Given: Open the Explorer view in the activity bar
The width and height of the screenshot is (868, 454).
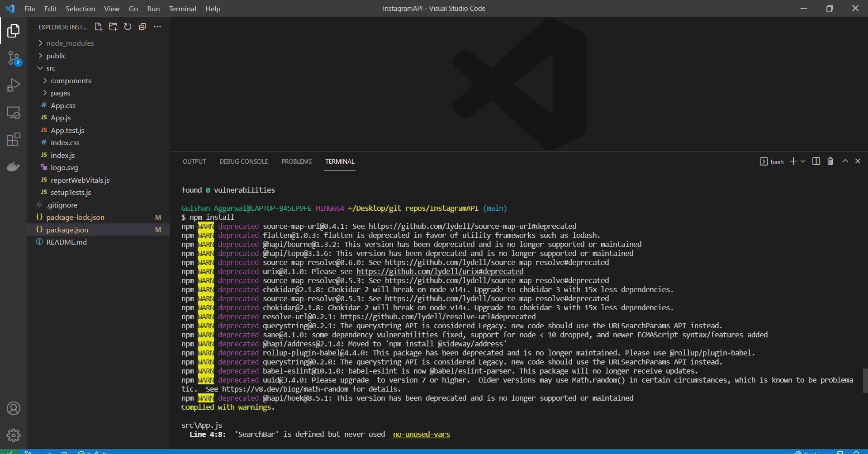Looking at the screenshot, I should click(14, 31).
